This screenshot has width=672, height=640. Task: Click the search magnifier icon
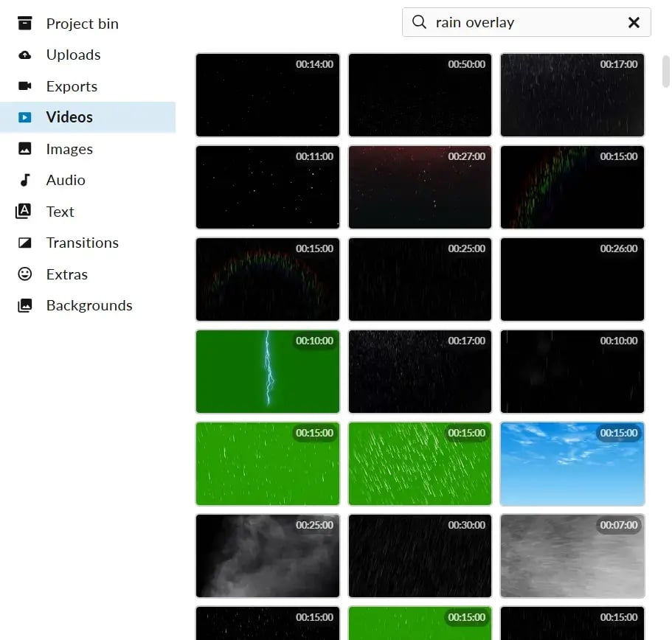coord(419,22)
